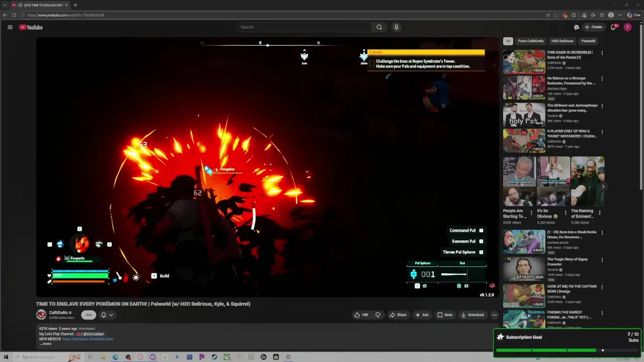Open the holy f*ck Tectone video thumbnail
The image size is (644, 362).
pyautogui.click(x=524, y=115)
